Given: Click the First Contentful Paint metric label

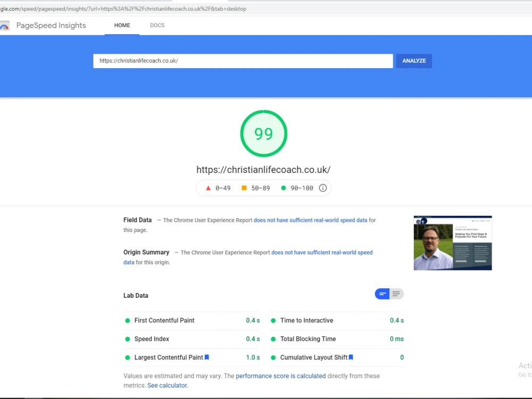Looking at the screenshot, I should 164,321.
